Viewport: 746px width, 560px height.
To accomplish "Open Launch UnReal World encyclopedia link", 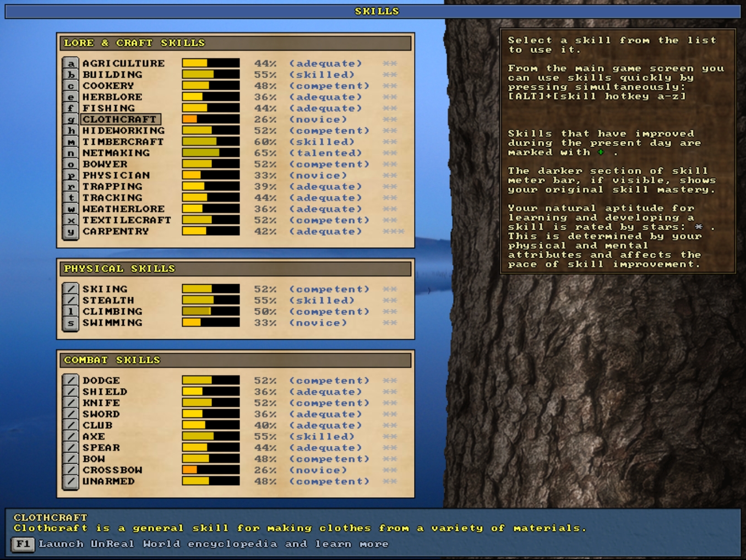I will (213, 544).
